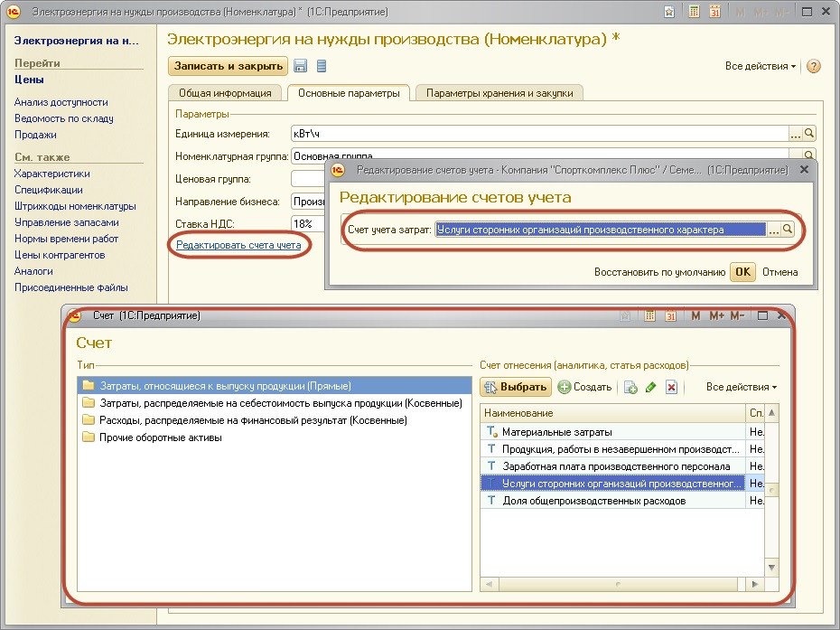Click the green pencil edit icon

[650, 388]
